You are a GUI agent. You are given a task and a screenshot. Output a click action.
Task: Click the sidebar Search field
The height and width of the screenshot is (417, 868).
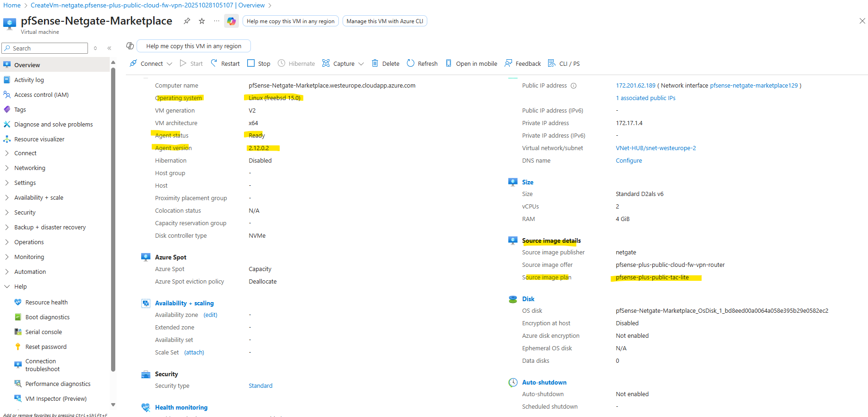point(45,48)
